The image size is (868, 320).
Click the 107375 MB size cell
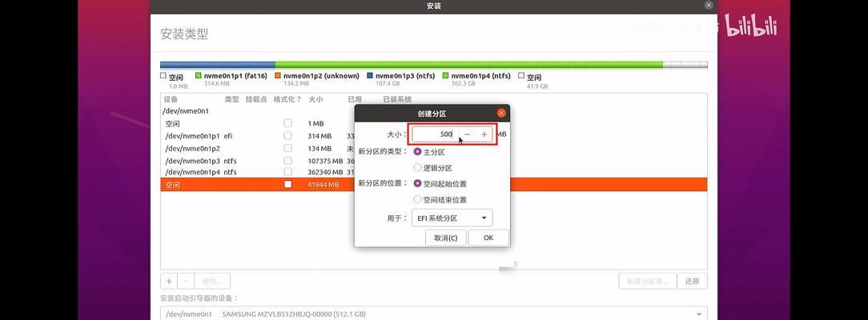coord(325,161)
